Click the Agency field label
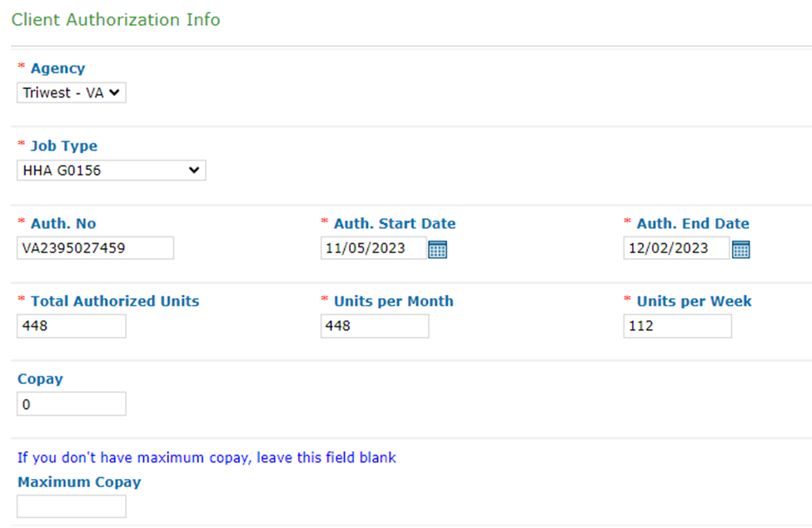Viewport: 812px width, 528px height. point(57,68)
